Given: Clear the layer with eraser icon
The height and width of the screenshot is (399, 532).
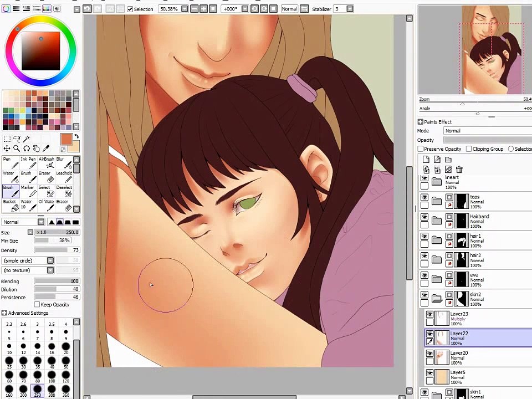Looking at the screenshot, I should point(448,169).
